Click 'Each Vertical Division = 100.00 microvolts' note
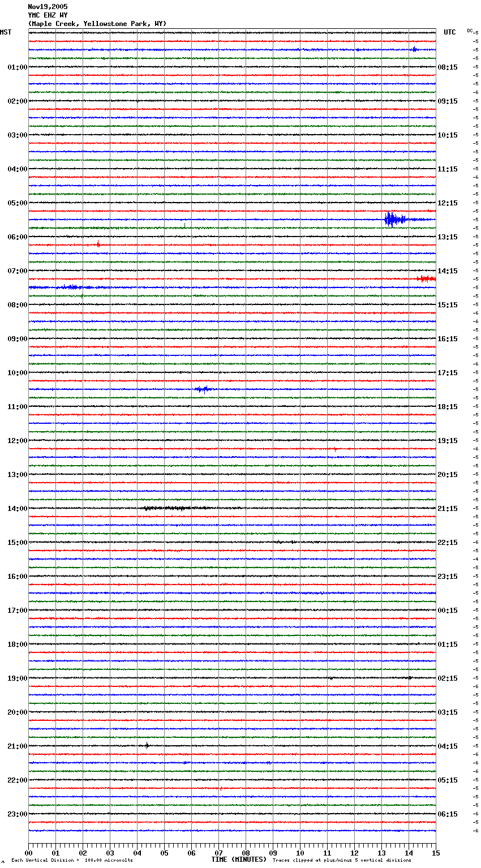The height and width of the screenshot is (868, 481). (x=72, y=860)
